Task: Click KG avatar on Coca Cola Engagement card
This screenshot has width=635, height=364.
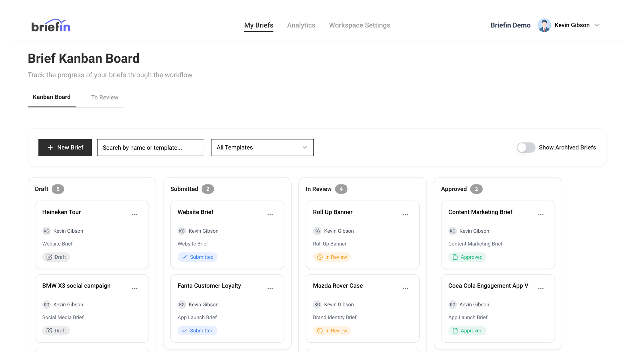Action: 453,305
